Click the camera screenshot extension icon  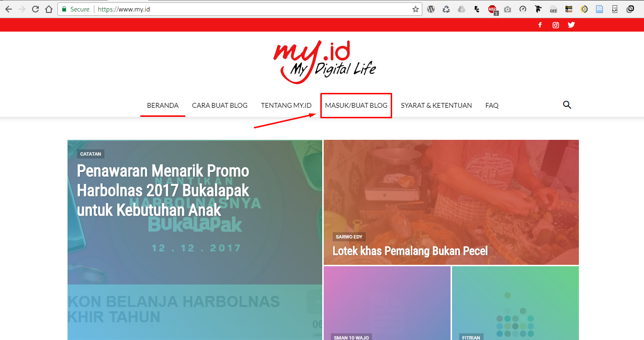coord(508,9)
